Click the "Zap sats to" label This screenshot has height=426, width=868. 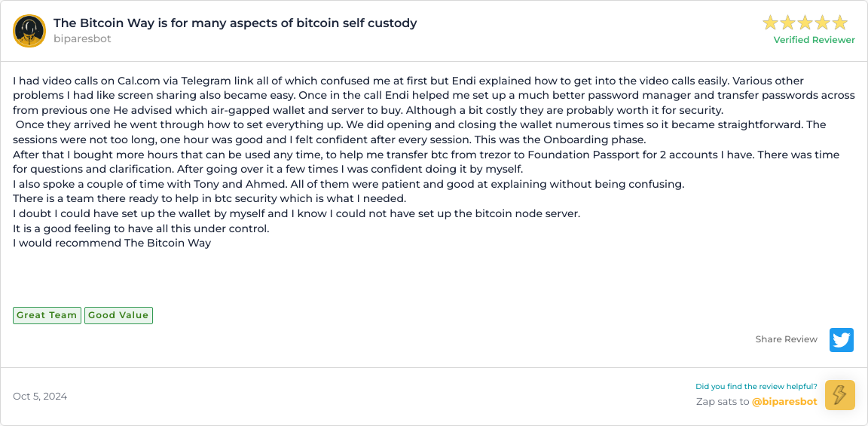[722, 402]
